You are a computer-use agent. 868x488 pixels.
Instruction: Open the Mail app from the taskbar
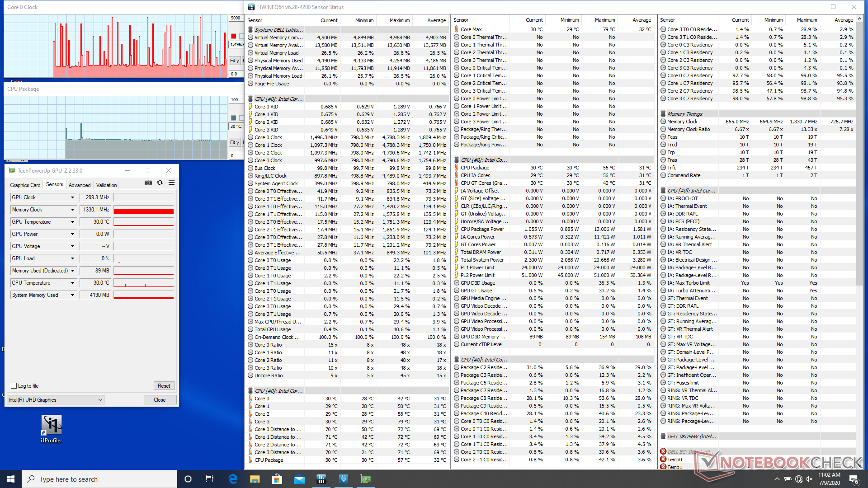click(299, 479)
